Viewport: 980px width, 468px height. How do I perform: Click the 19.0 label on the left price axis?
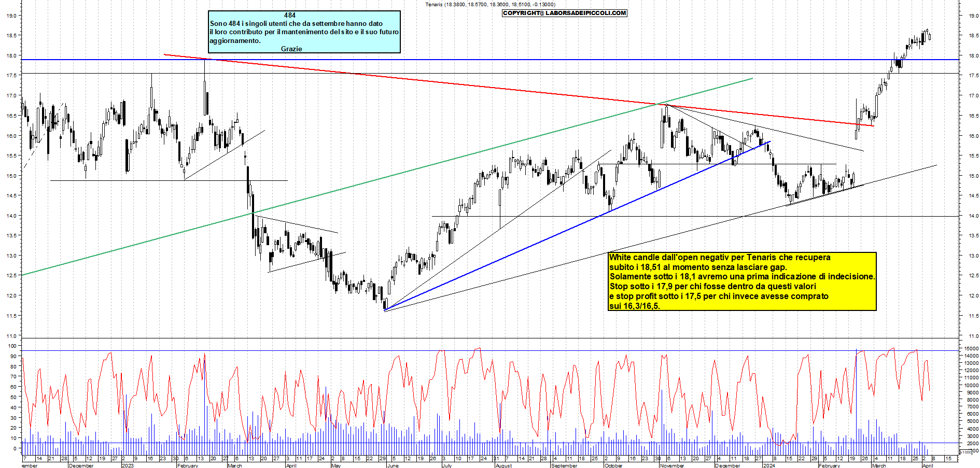coord(10,16)
